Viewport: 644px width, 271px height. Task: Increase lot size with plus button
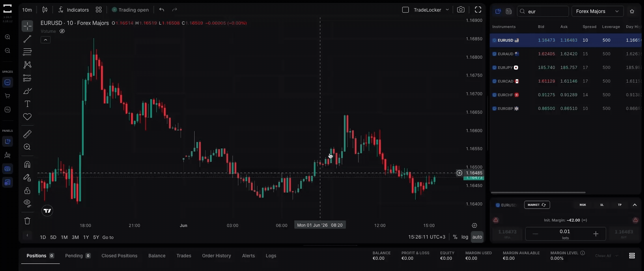coord(596,234)
